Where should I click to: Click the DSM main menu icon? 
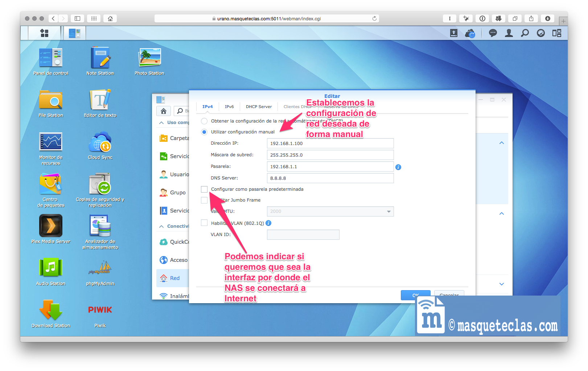pos(44,33)
